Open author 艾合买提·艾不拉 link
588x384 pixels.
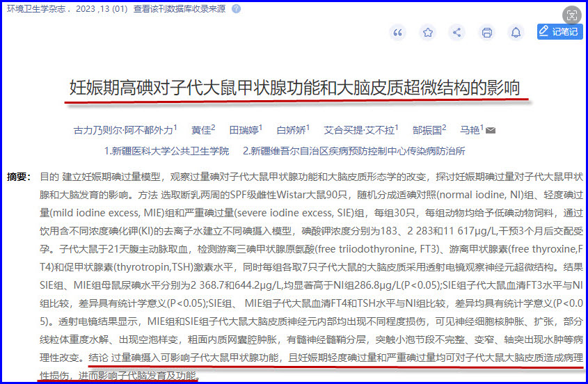pos(358,130)
